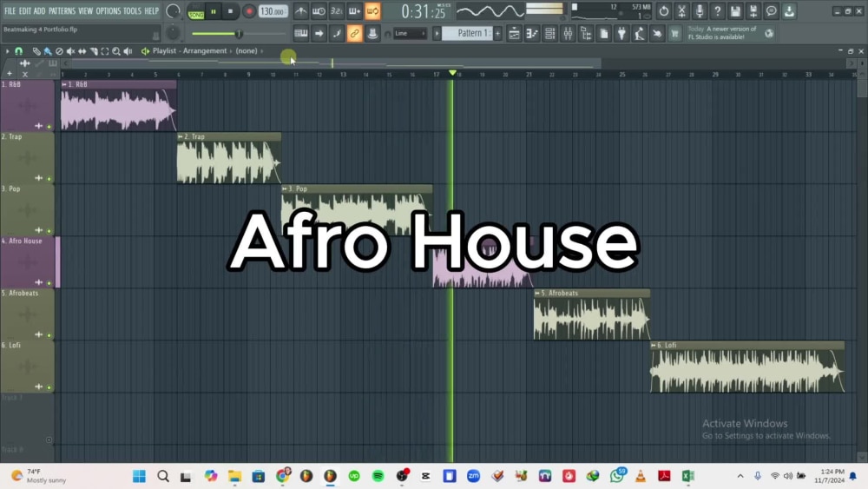This screenshot has width=868, height=489.
Task: Open the piano roll icon
Action: coord(532,34)
